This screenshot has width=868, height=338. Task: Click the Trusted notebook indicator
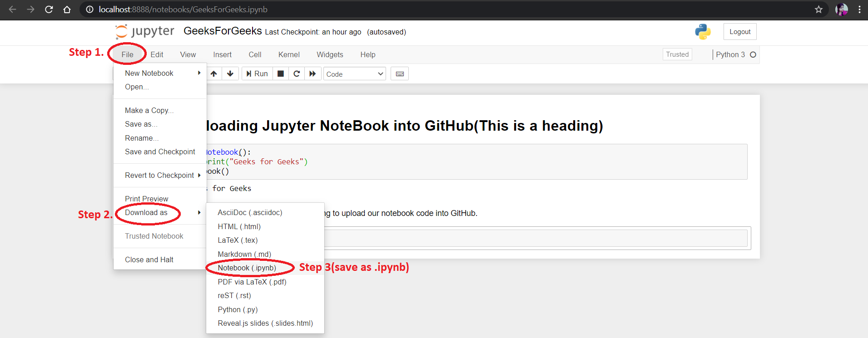tap(677, 54)
